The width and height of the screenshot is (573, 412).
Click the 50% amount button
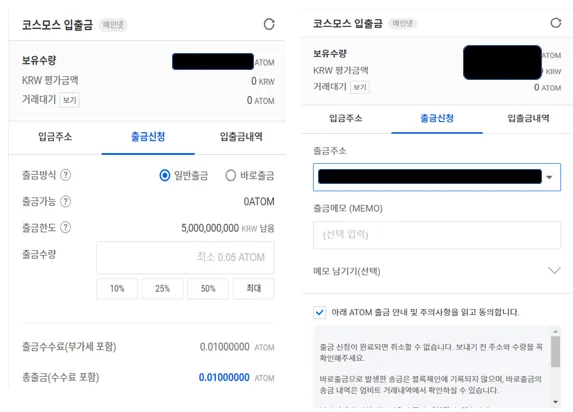click(x=208, y=289)
